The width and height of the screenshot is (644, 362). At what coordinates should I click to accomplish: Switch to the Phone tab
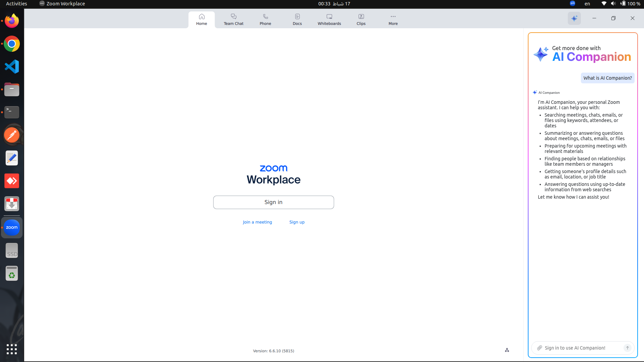265,19
